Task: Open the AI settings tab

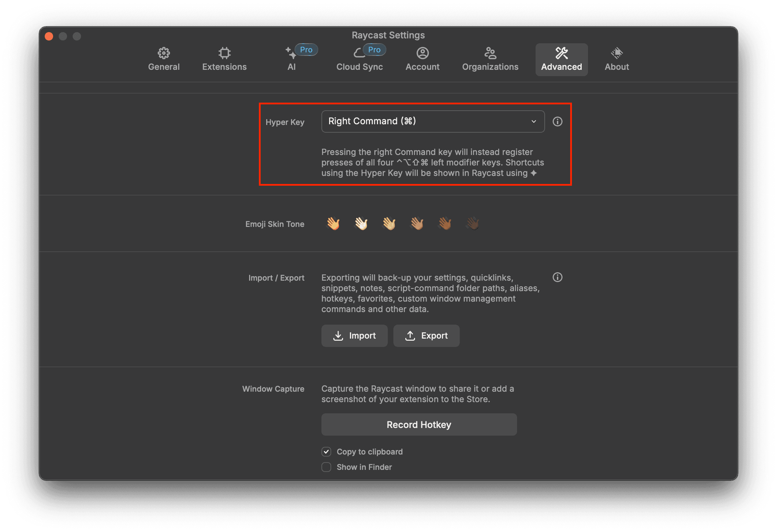Action: [291, 59]
